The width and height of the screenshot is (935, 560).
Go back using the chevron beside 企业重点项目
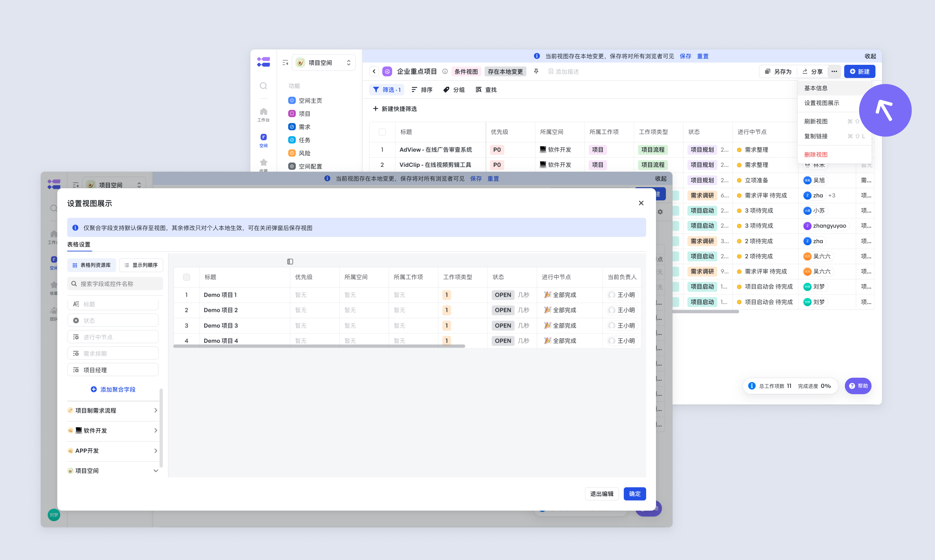374,71
